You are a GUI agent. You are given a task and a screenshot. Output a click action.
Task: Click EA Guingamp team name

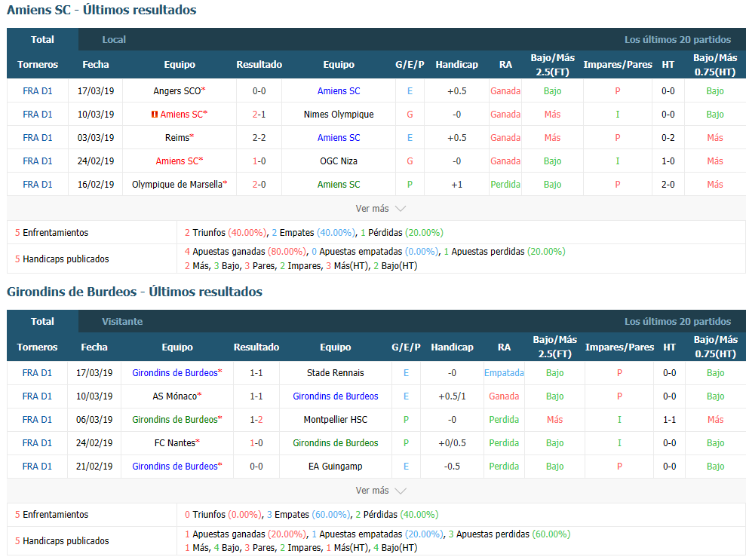(x=336, y=466)
